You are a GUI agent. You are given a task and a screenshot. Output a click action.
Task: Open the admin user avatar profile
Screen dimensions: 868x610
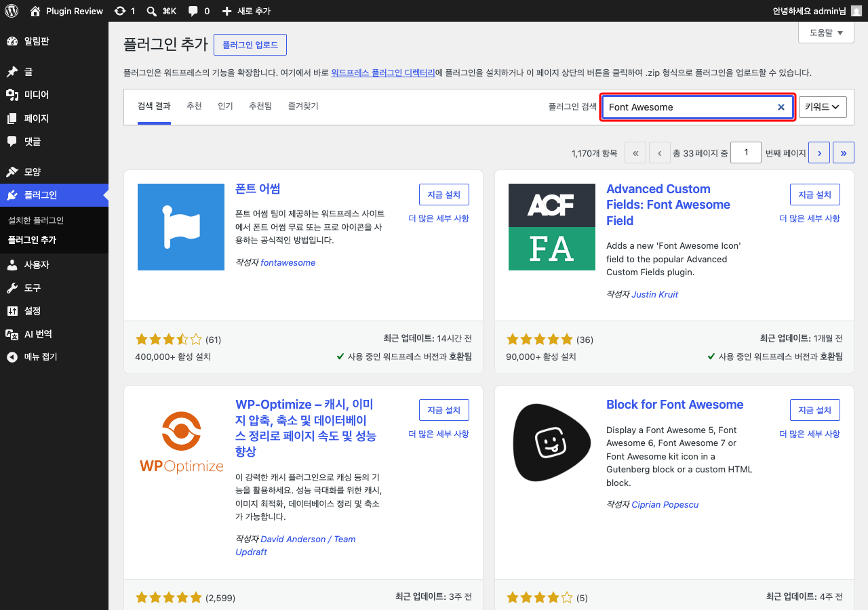pos(856,11)
